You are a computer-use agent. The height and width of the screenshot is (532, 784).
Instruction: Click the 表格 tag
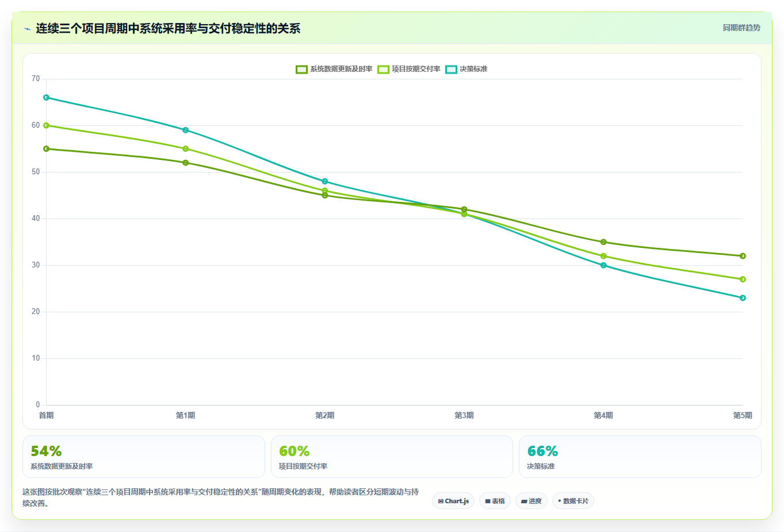[495, 501]
